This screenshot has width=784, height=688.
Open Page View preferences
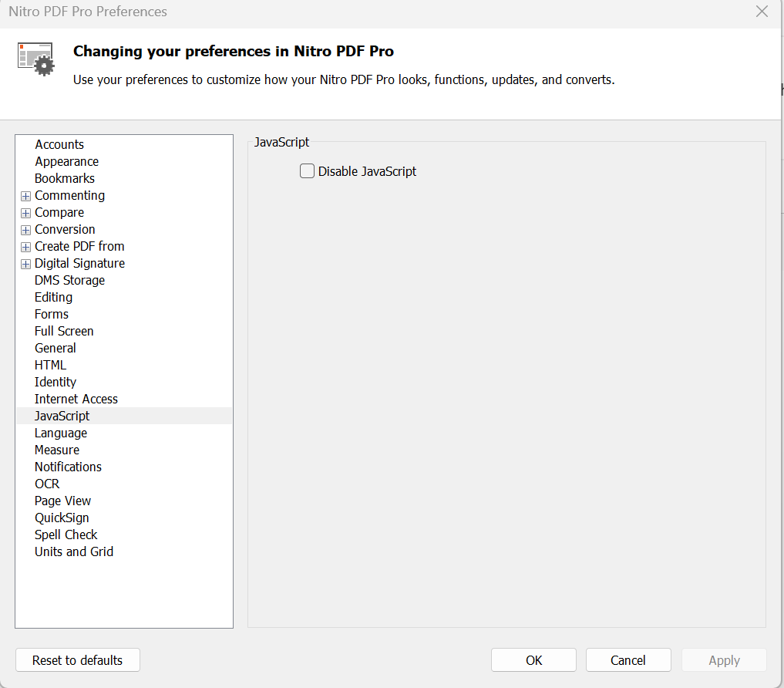point(62,501)
